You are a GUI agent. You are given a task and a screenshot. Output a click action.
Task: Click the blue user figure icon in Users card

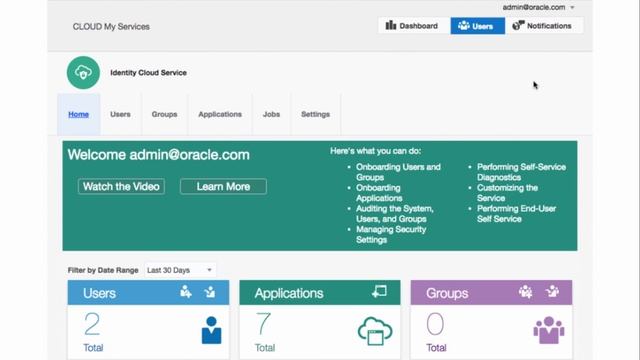pos(211,330)
